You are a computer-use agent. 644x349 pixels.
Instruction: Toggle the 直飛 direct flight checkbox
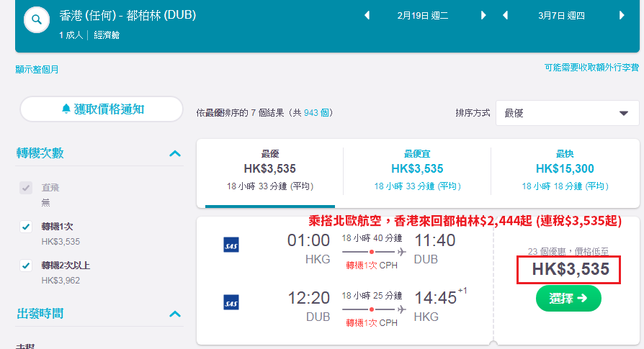(26, 188)
